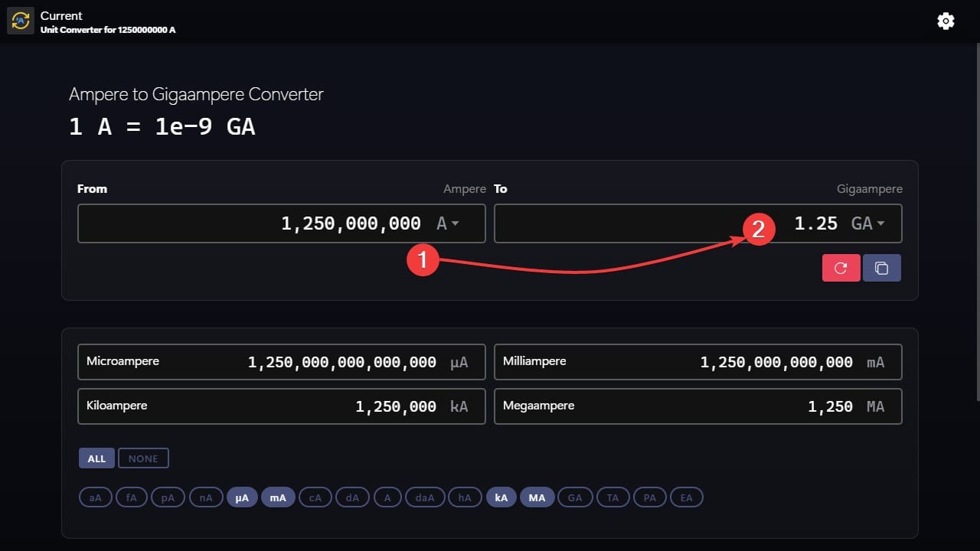This screenshot has height=551, width=980.
Task: Click the ALL button to show every unit
Action: [x=96, y=458]
